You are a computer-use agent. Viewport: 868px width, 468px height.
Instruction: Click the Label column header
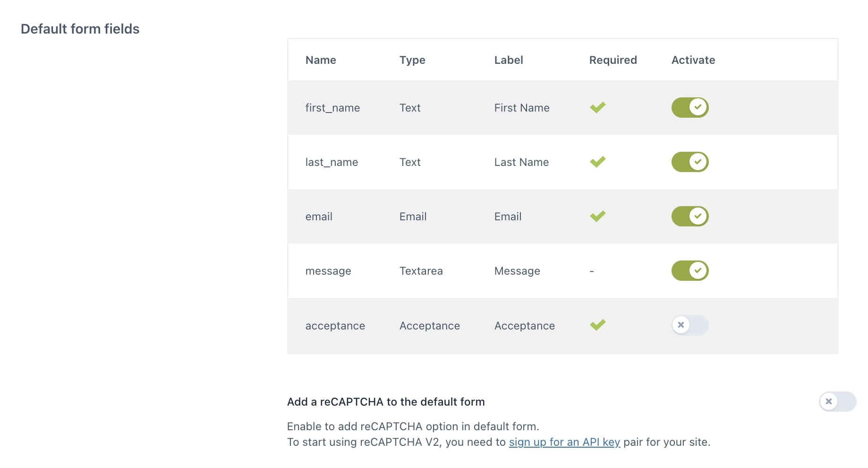pyautogui.click(x=509, y=60)
